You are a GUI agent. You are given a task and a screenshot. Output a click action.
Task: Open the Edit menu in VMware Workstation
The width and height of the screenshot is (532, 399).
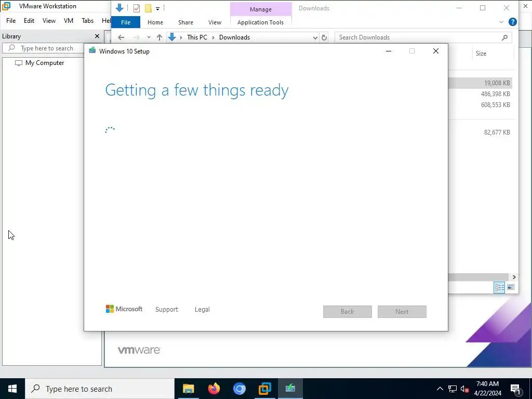click(x=29, y=21)
